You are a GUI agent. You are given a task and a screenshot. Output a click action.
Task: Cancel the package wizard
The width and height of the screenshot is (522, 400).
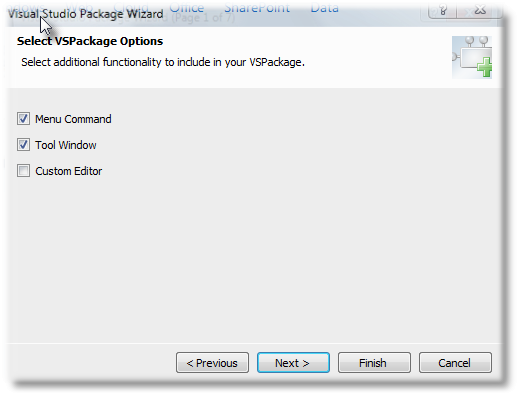coord(455,363)
